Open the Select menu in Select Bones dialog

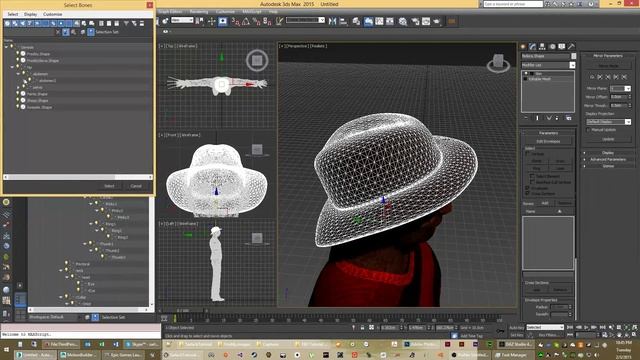click(x=13, y=14)
